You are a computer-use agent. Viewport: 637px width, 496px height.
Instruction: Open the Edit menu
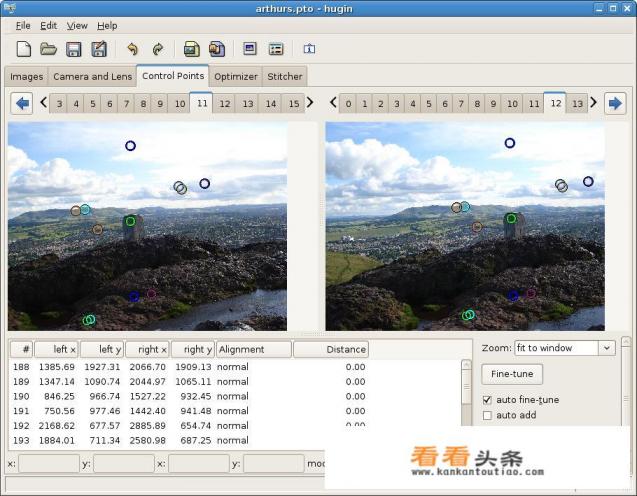[48, 25]
